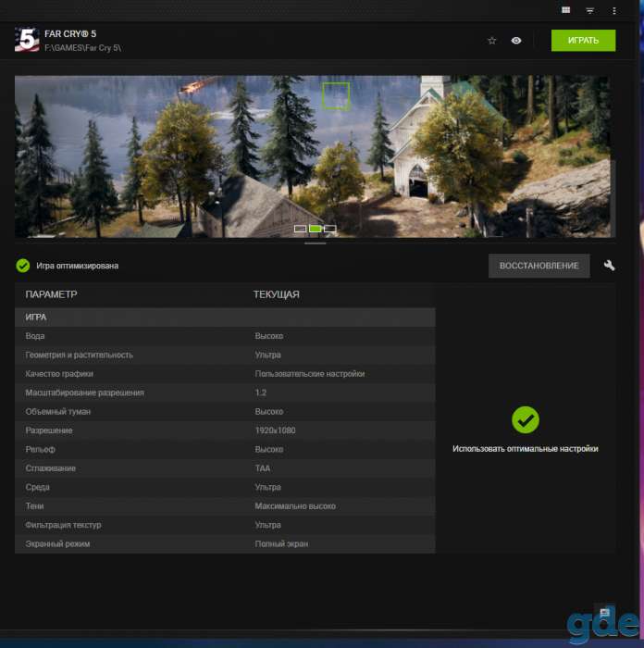Click the panel divider handle below screenshot

tap(316, 243)
